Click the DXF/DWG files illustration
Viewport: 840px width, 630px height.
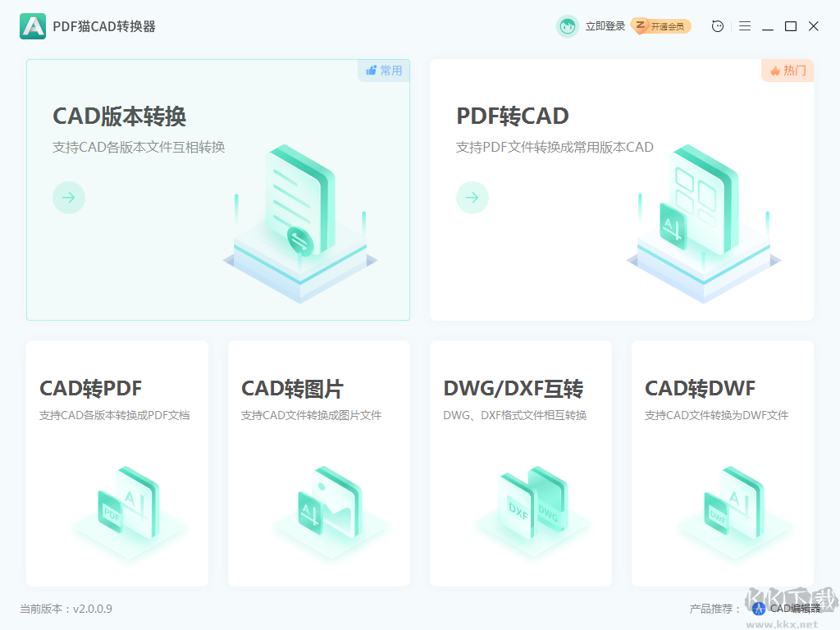[532, 512]
